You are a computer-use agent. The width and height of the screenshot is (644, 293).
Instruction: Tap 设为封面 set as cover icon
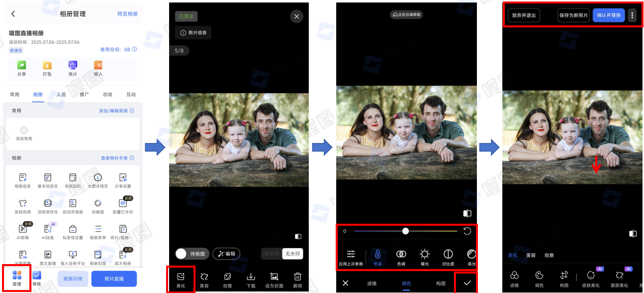[274, 277]
